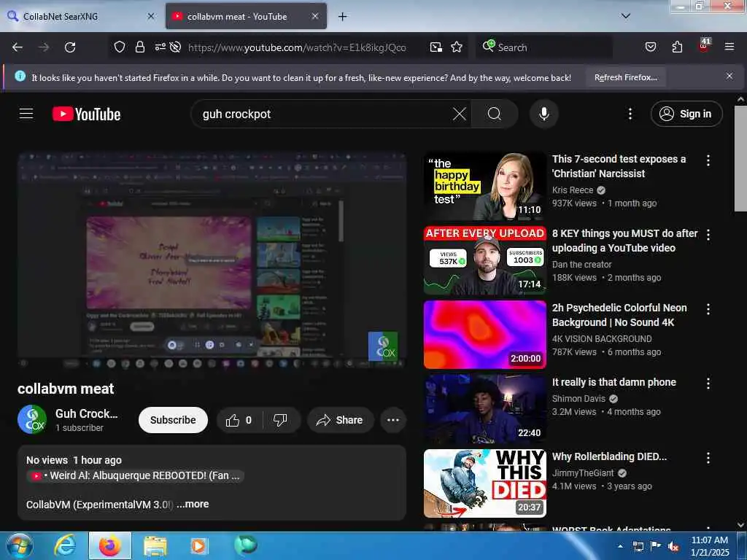Screen dimensions: 747x560
Task: Click the muted volume tray icon
Action: [x=673, y=546]
